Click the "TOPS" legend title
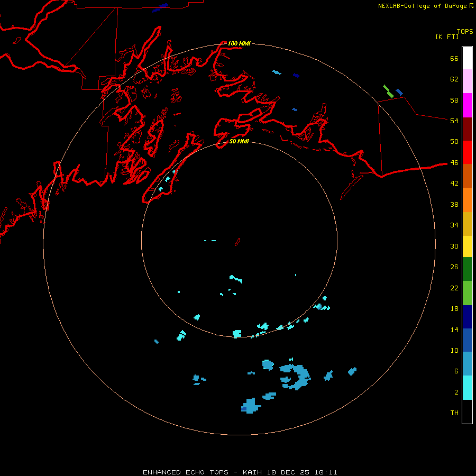Screen dimensions: 476x476 point(465,31)
